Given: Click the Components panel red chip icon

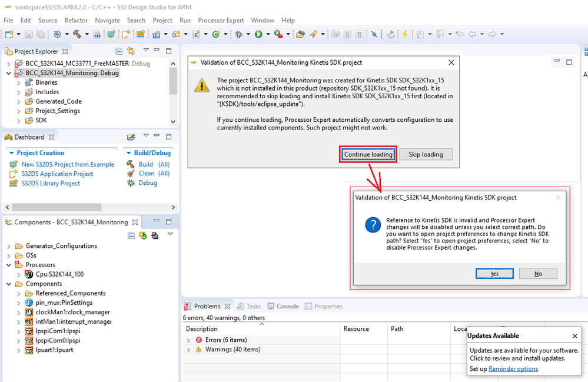Looking at the screenshot, I should coord(155,235).
